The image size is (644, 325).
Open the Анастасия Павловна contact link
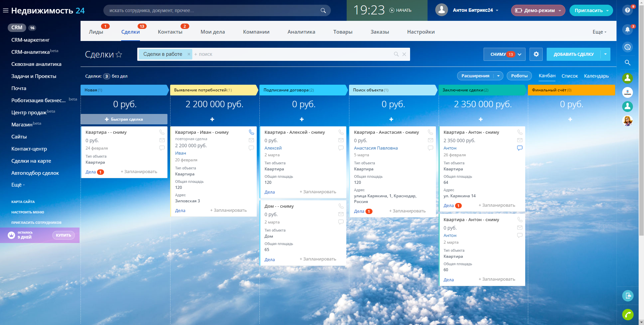[x=376, y=148]
